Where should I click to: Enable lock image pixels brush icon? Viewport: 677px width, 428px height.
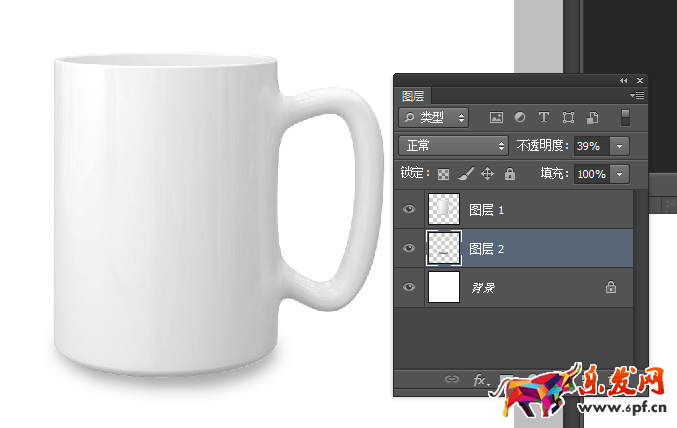pos(466,174)
